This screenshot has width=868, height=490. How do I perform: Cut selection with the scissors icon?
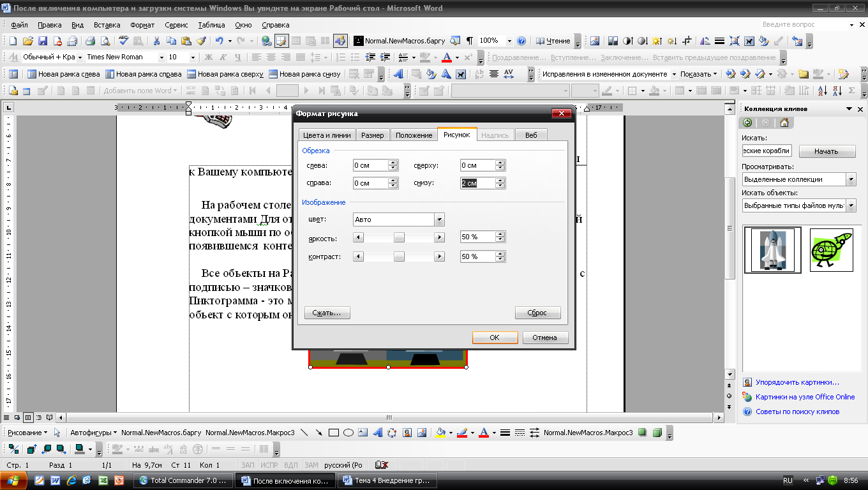coord(156,41)
